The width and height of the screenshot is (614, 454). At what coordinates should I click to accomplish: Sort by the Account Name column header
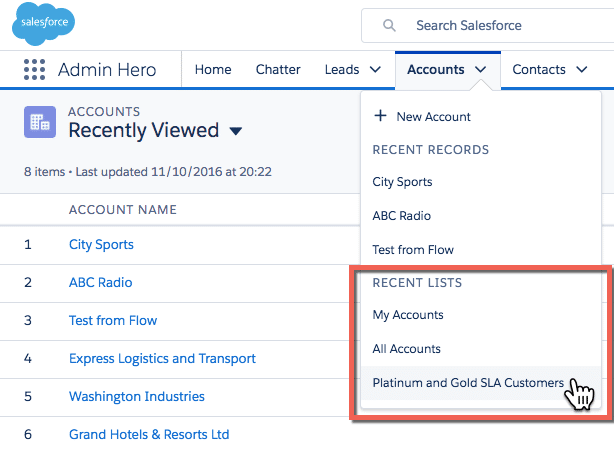point(123,210)
